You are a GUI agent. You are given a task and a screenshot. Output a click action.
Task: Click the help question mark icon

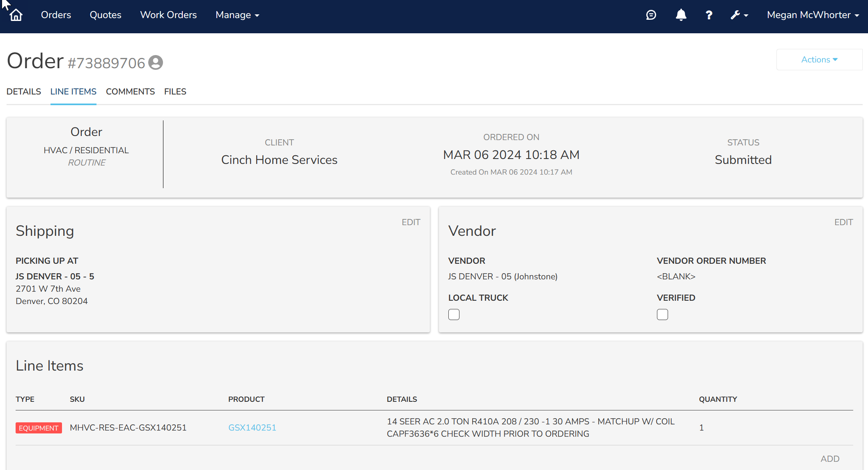coord(709,15)
